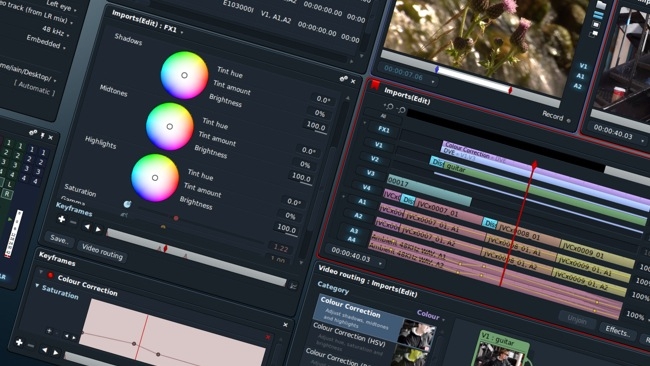Jump to next keyframe arrow in Keyframes bar

pyautogui.click(x=98, y=229)
